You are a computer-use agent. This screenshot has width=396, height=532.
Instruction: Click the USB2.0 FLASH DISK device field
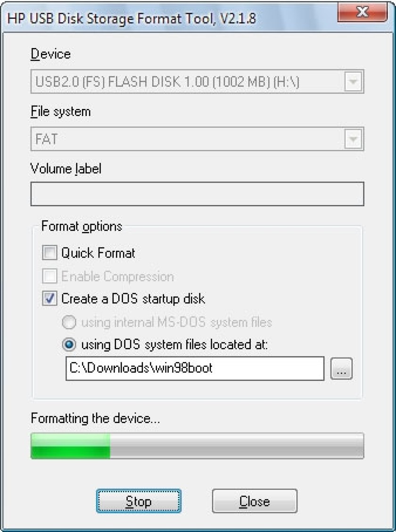198,82
